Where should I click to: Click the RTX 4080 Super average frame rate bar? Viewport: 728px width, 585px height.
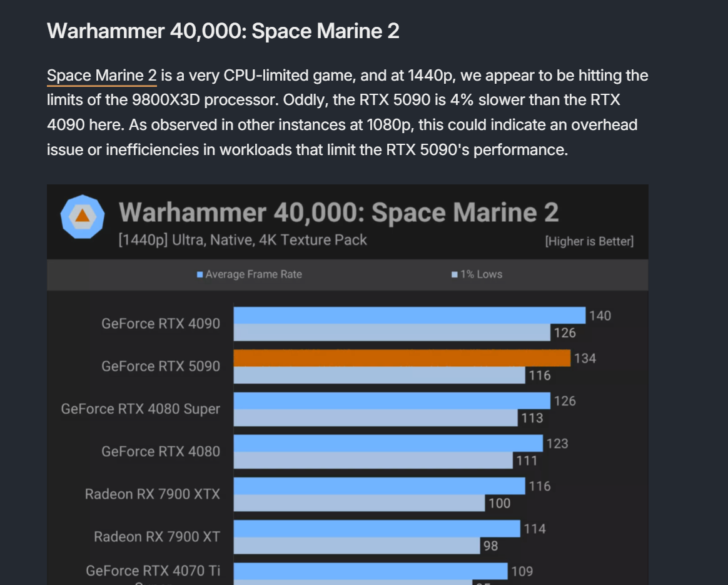(392, 401)
